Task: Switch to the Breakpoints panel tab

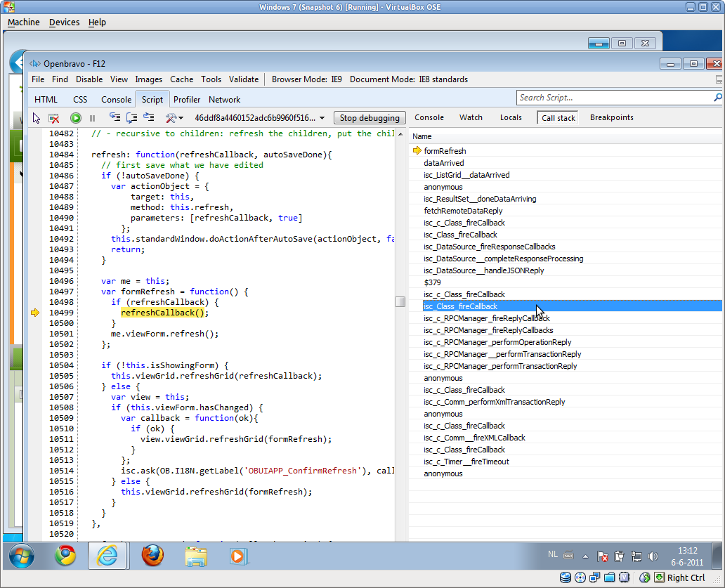Action: 611,118
